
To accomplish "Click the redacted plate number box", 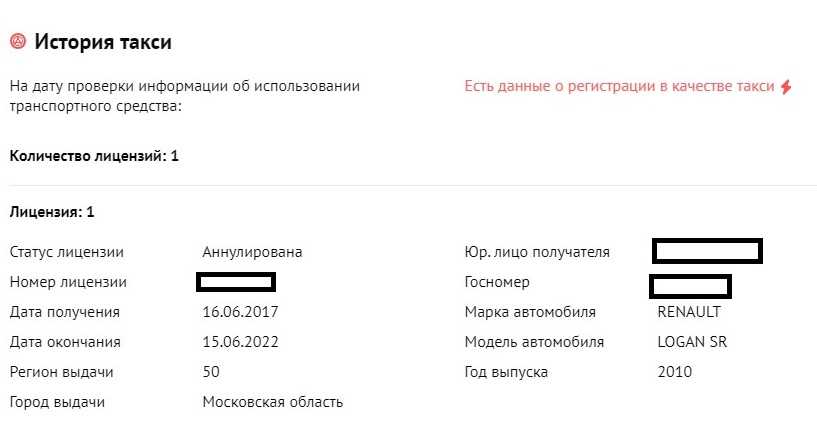I will coord(691,286).
